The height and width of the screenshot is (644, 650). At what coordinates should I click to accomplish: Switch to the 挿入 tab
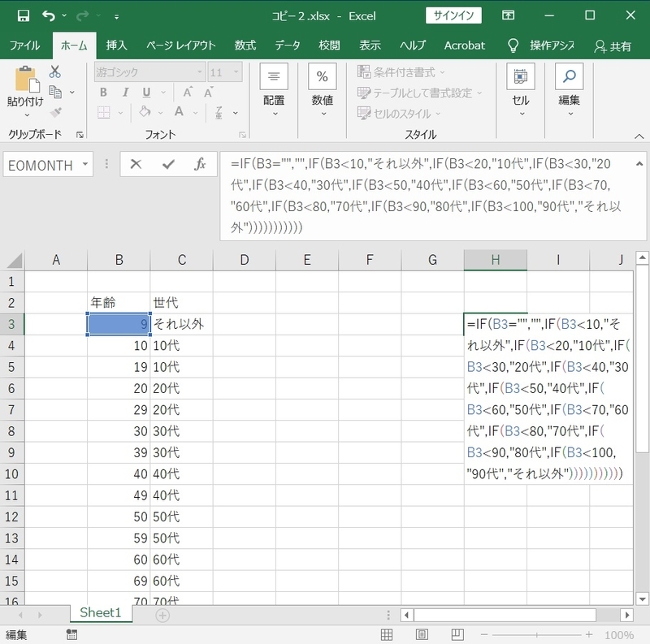(x=116, y=45)
